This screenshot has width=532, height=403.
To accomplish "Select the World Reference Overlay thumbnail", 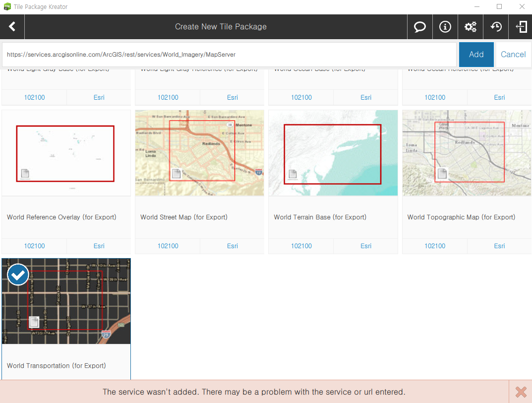I will pyautogui.click(x=66, y=153).
